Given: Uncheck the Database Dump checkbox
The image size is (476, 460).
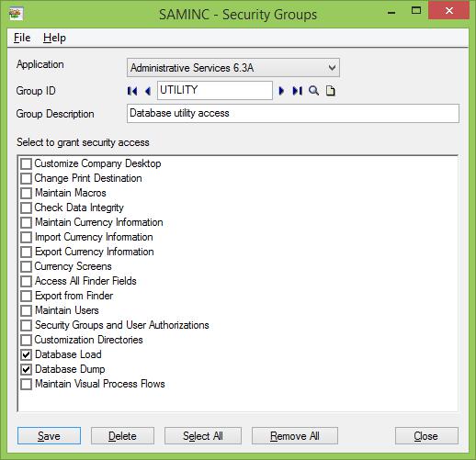Looking at the screenshot, I should 26,369.
